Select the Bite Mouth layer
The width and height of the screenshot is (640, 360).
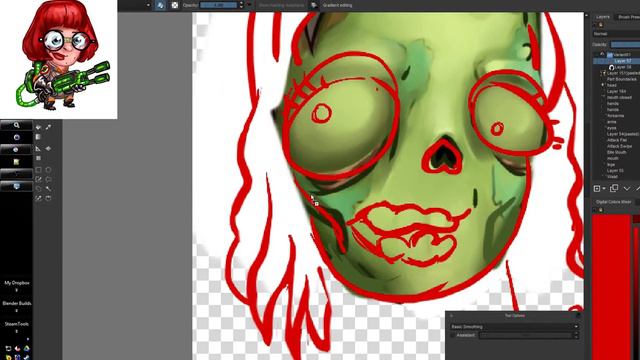coord(616,152)
